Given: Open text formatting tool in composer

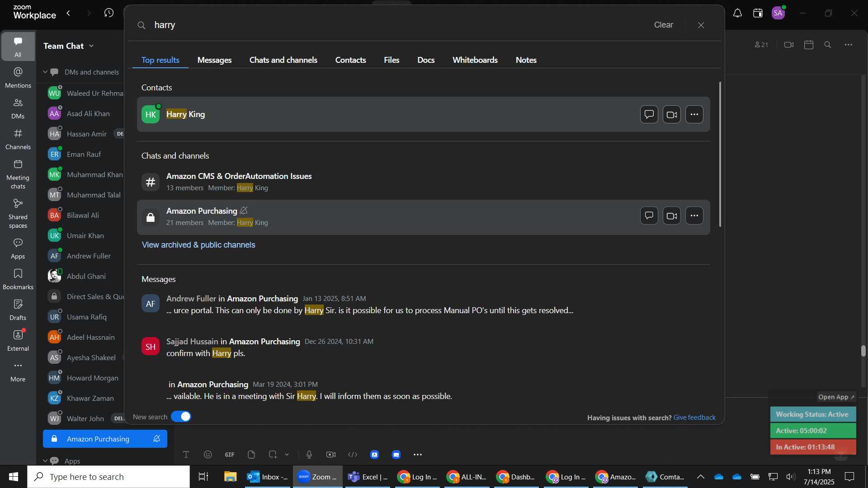Looking at the screenshot, I should click(x=186, y=455).
